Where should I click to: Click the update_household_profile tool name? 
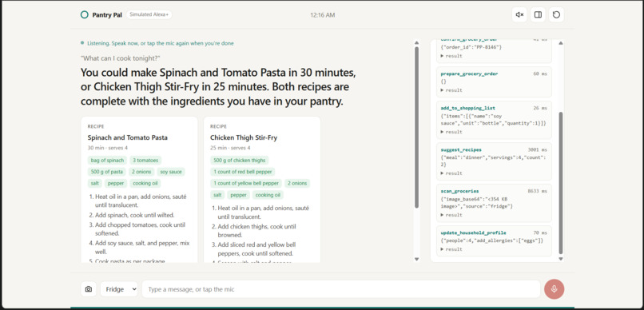click(x=473, y=232)
